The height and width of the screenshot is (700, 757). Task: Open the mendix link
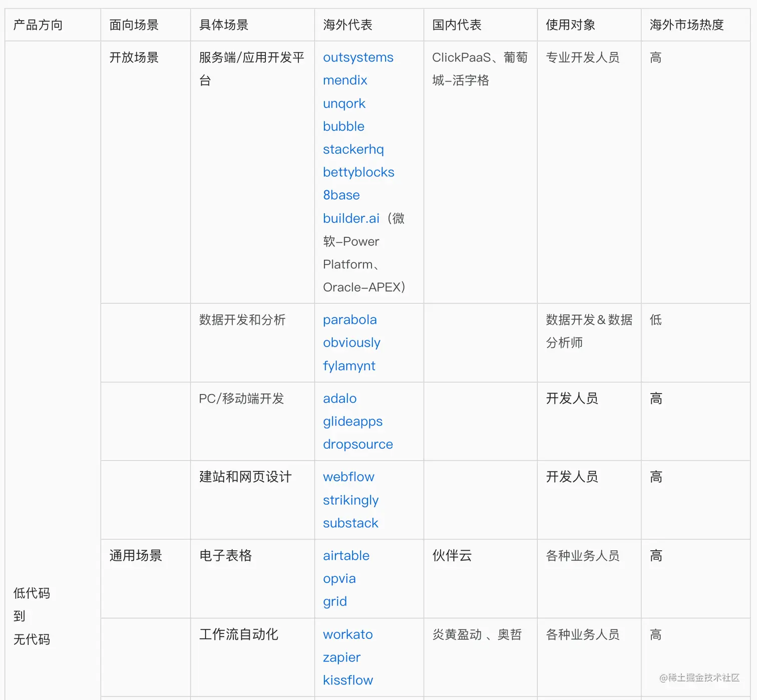[x=345, y=81]
